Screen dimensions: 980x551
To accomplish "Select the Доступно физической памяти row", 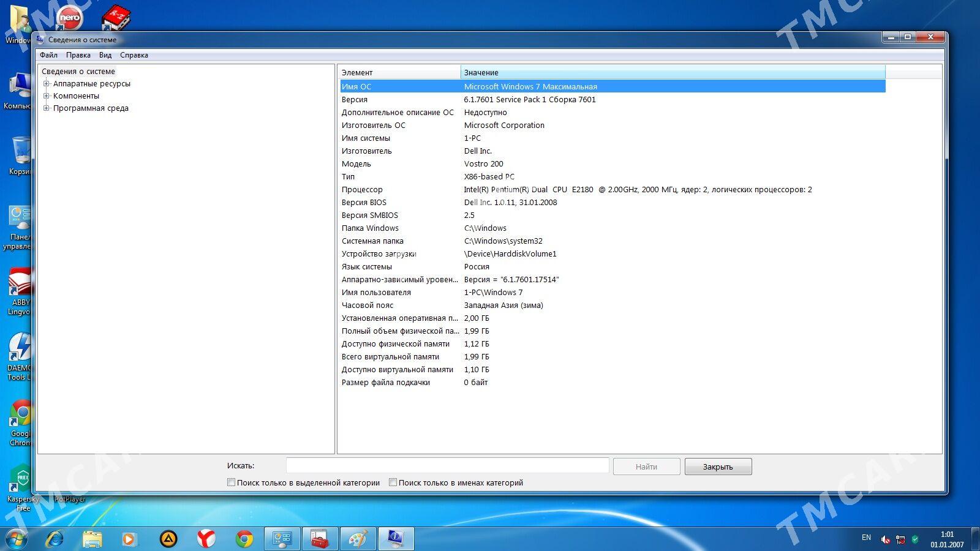I will pyautogui.click(x=612, y=343).
